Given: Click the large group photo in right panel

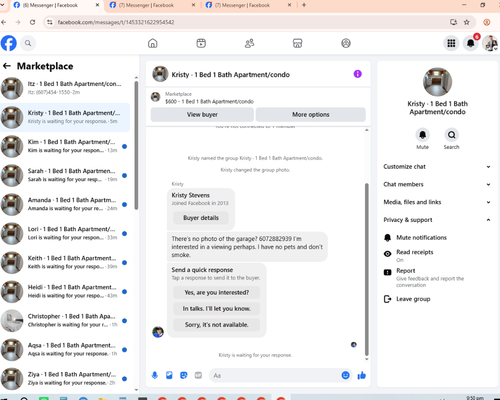Looking at the screenshot, I should point(437,82).
